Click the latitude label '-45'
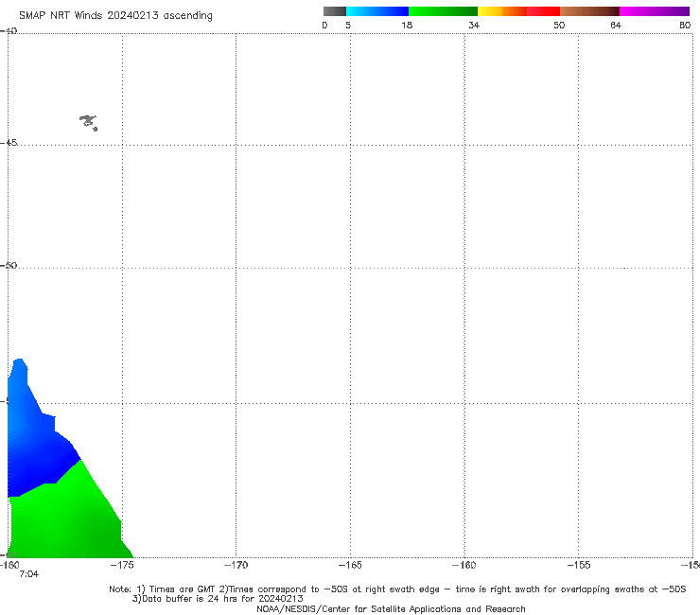The height and width of the screenshot is (615, 700). (9, 143)
